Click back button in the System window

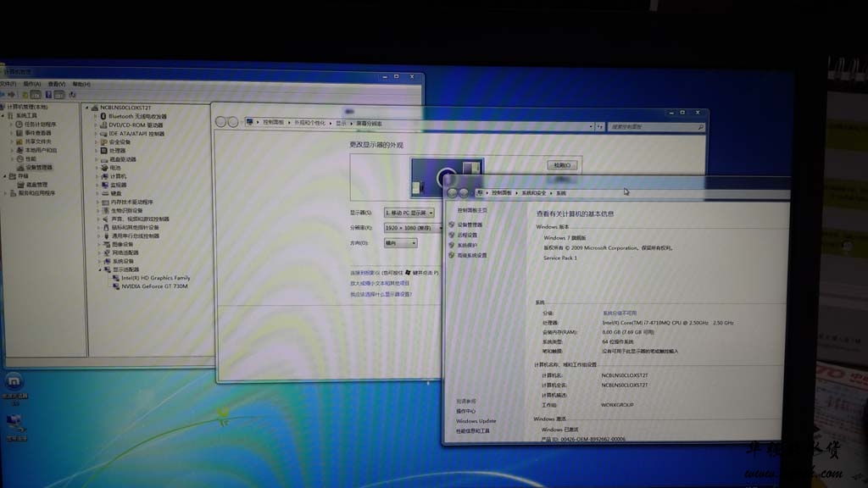[x=453, y=192]
